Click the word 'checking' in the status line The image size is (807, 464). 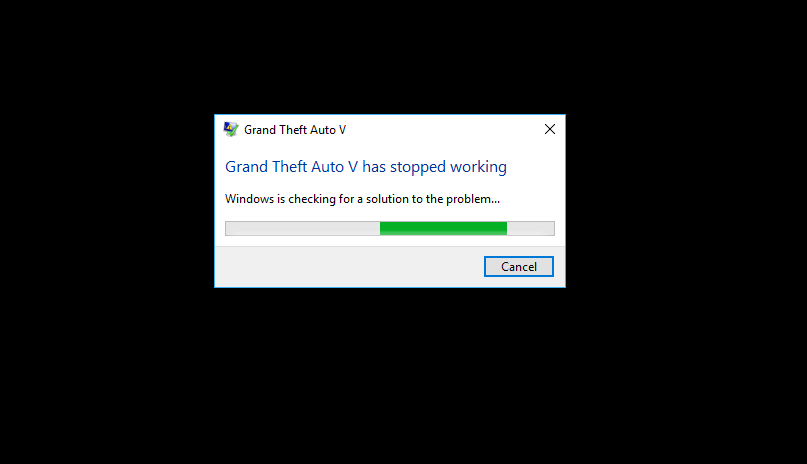[x=312, y=199]
